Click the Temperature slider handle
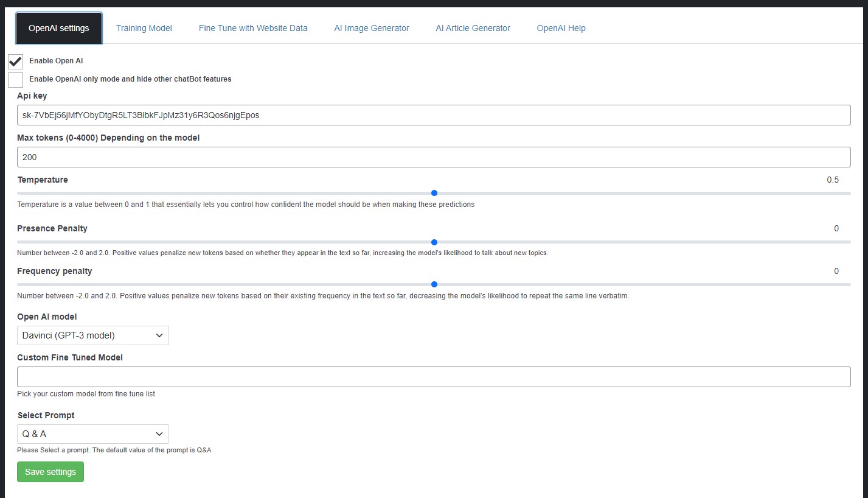 click(x=434, y=193)
